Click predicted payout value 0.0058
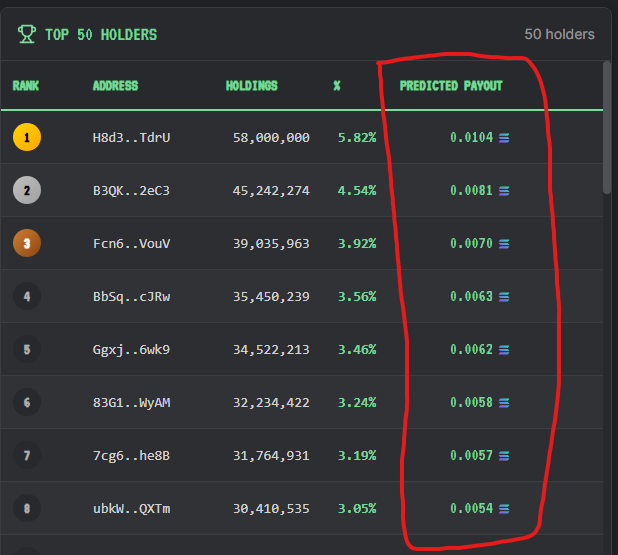 click(472, 402)
